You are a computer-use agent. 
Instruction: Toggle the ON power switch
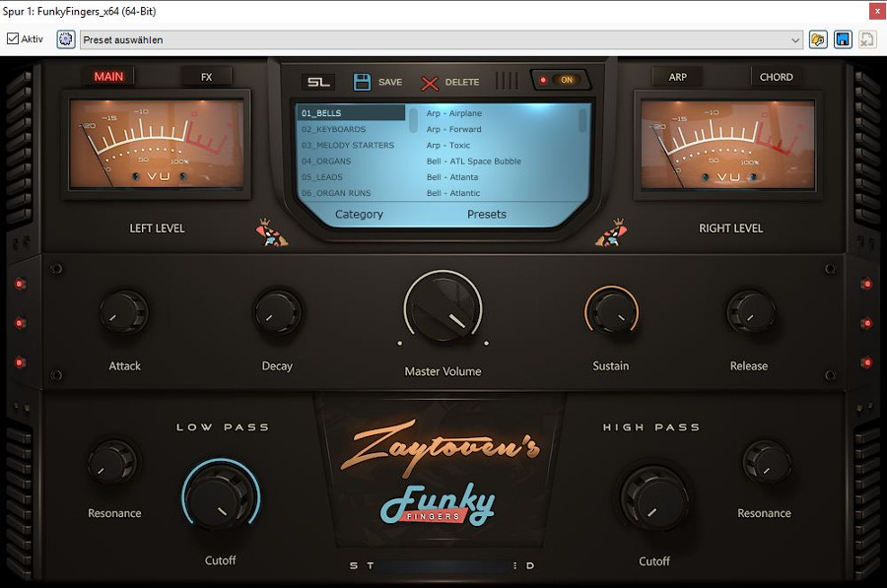pos(561,80)
